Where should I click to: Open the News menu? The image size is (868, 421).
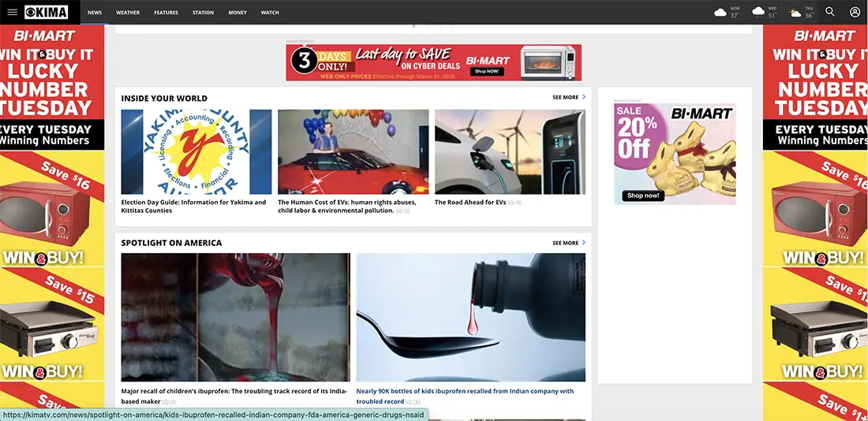(x=95, y=12)
